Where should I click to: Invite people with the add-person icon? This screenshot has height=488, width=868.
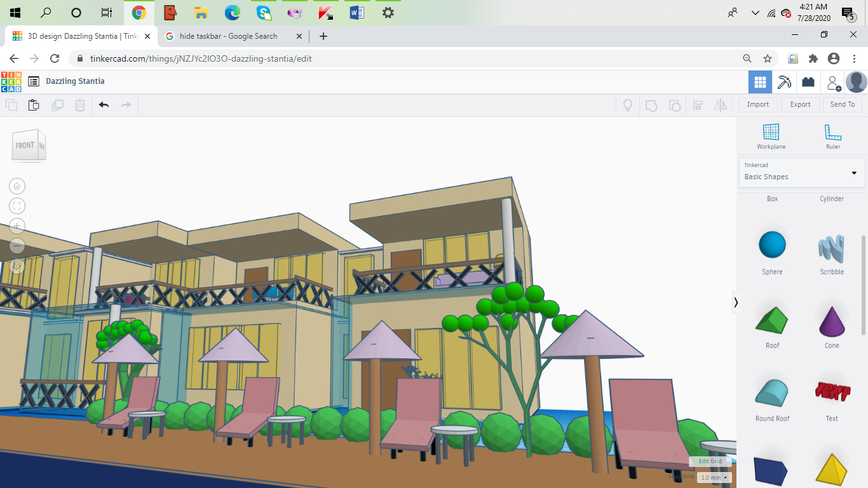pos(832,82)
